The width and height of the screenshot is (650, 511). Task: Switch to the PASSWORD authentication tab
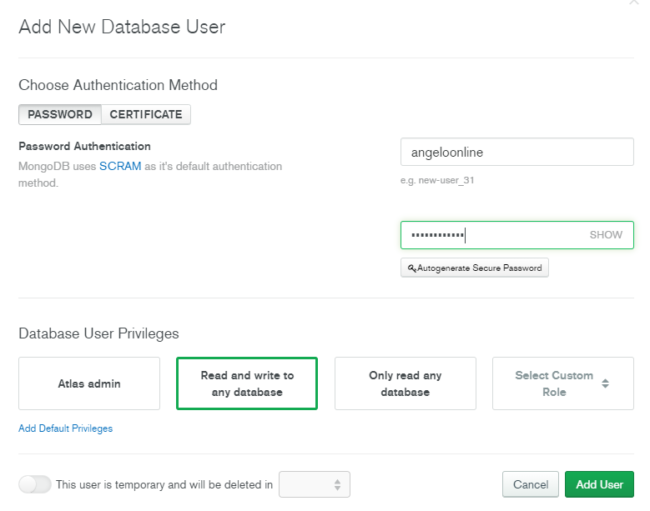point(60,114)
